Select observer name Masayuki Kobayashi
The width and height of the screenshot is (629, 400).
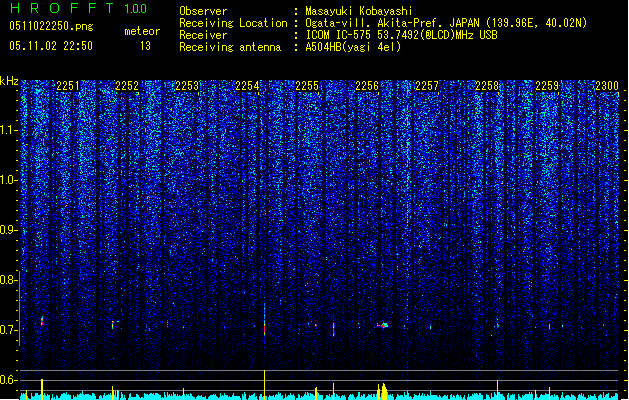[x=359, y=11]
